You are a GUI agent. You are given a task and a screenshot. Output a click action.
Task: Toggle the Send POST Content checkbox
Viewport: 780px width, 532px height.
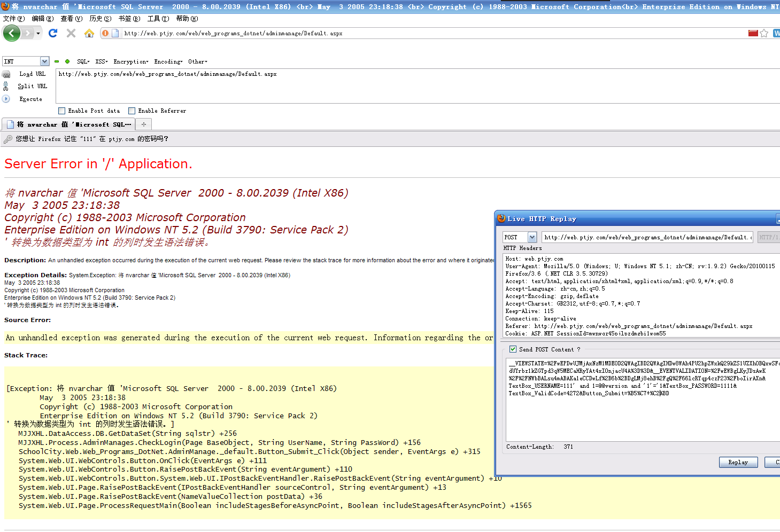coord(513,349)
